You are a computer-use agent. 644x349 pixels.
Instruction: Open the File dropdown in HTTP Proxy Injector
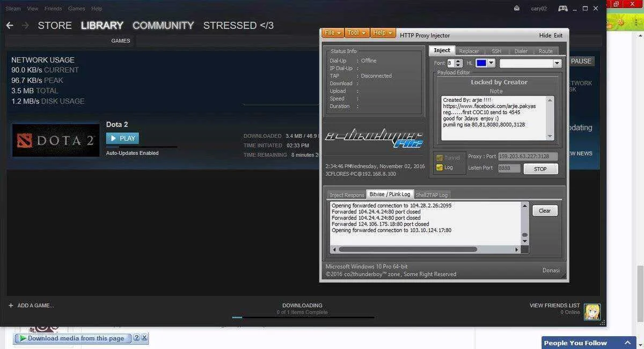pos(332,33)
